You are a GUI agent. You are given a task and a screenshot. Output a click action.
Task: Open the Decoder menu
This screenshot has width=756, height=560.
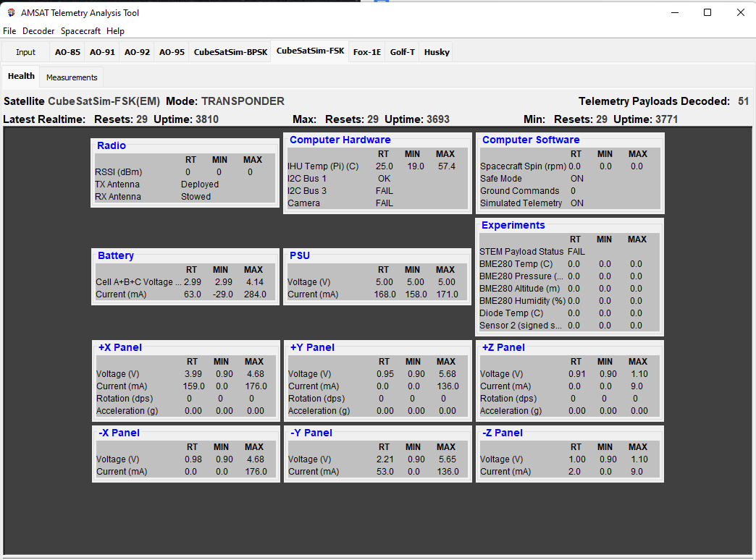(x=38, y=31)
